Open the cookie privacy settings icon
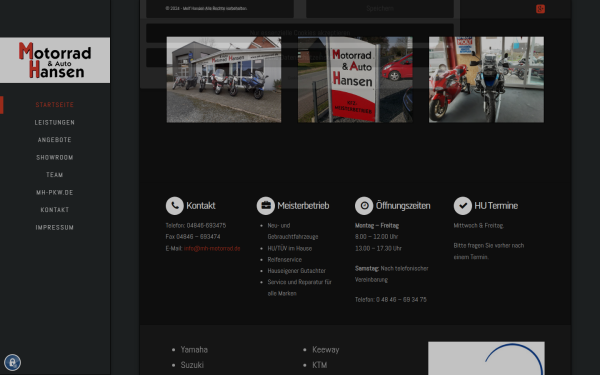The height and width of the screenshot is (375, 600). (12, 362)
